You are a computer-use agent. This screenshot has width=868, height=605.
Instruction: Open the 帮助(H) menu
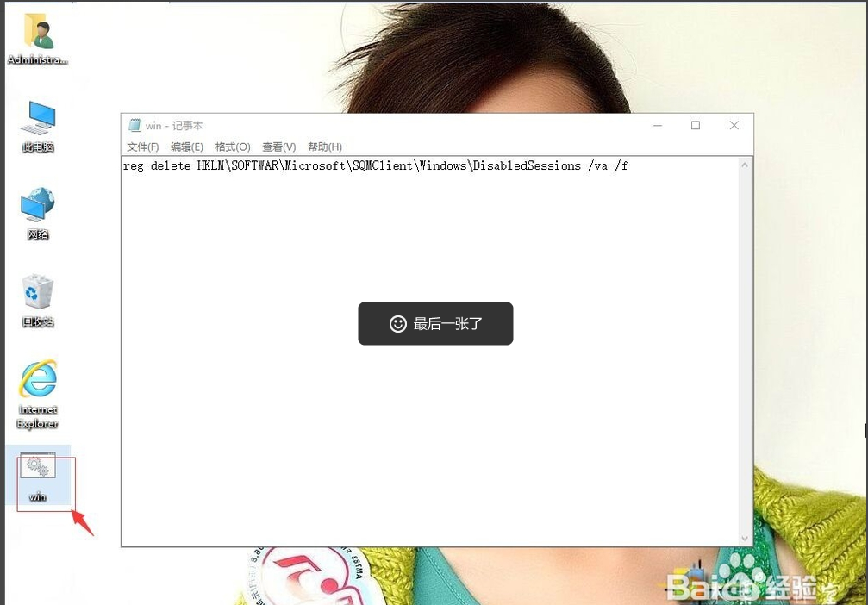325,147
